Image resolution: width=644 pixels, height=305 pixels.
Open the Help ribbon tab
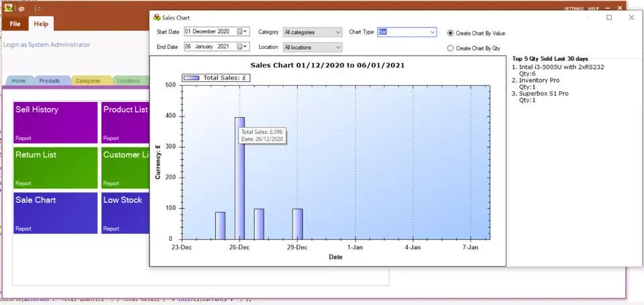41,24
